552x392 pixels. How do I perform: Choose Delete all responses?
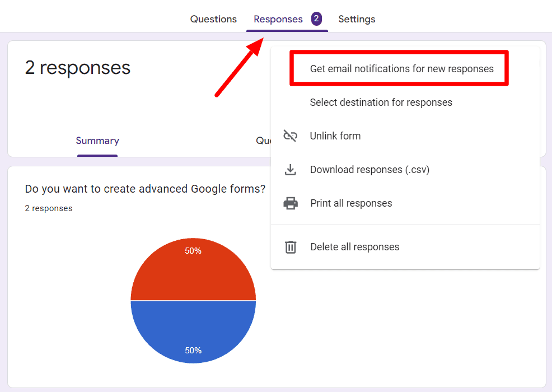pyautogui.click(x=354, y=247)
